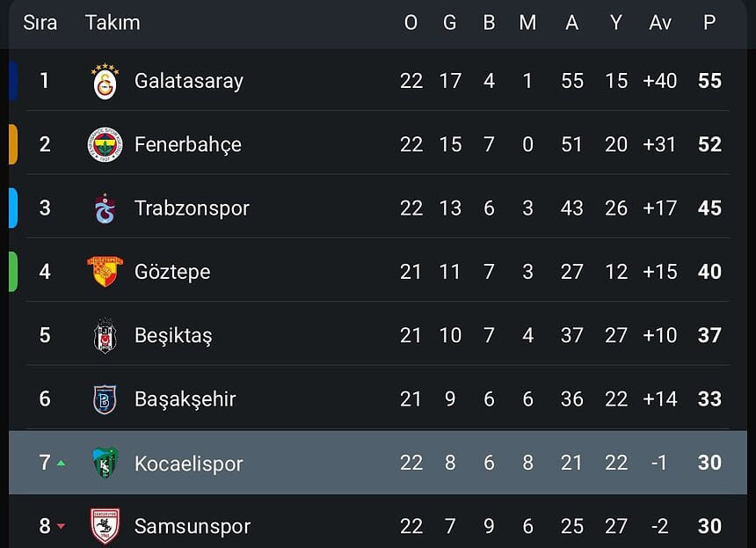Sort table by the P points column
This screenshot has width=756, height=548.
[709, 23]
